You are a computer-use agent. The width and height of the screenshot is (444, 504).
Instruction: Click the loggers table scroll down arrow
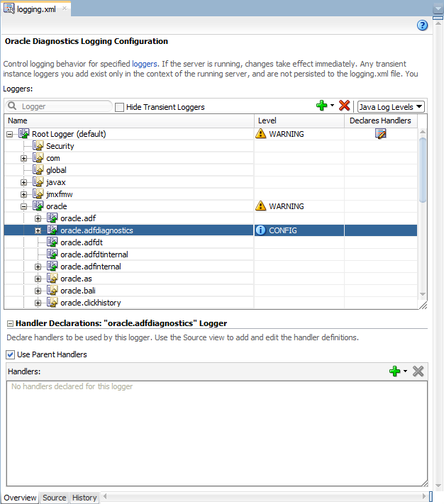[423, 294]
